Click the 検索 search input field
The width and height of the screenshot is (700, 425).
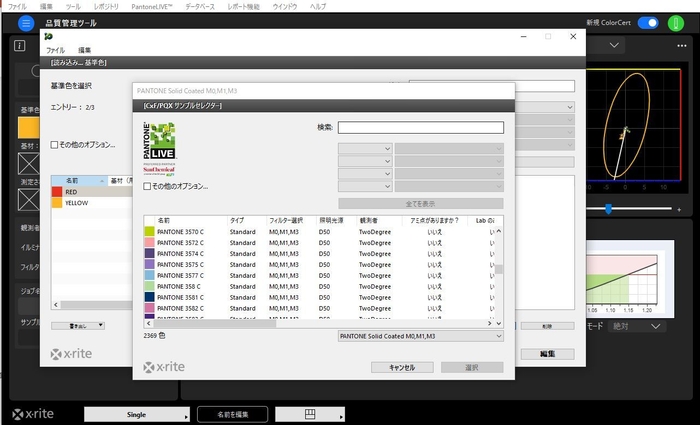pos(420,127)
